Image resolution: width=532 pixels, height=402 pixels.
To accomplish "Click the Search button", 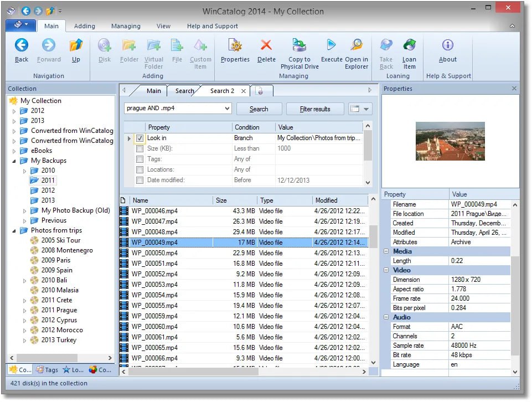I will pos(259,109).
